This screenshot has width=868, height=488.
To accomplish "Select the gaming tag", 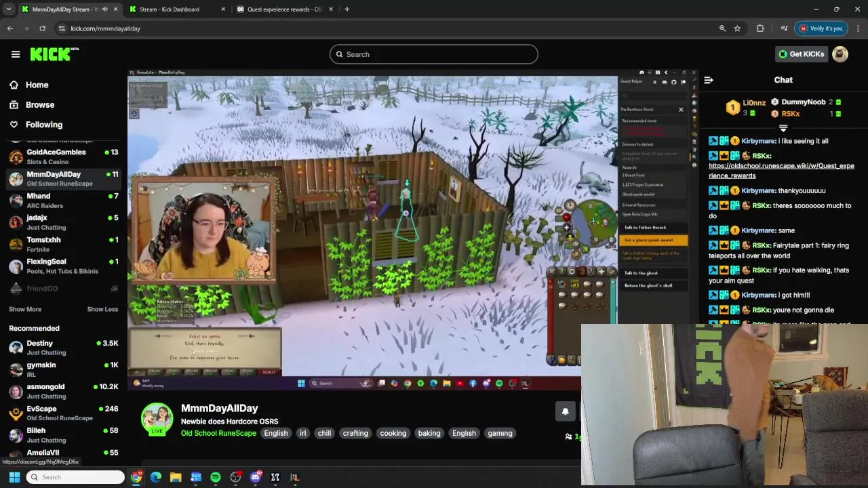I will pos(500,433).
